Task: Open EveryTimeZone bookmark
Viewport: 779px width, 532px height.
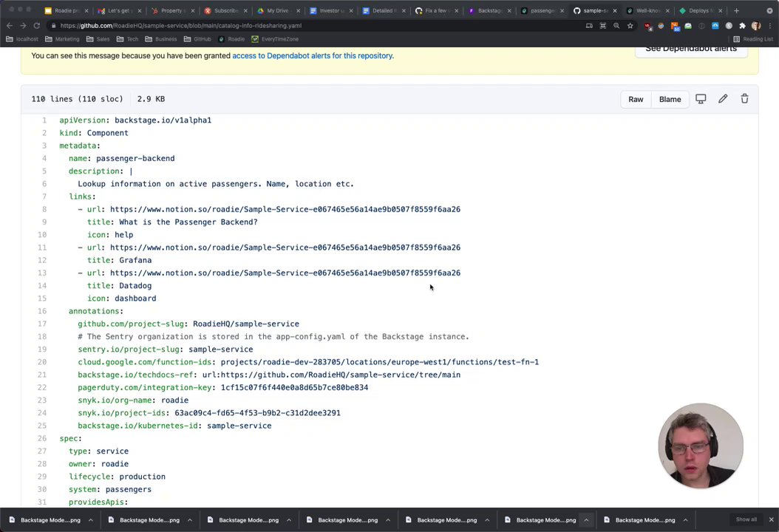Action: (x=275, y=39)
